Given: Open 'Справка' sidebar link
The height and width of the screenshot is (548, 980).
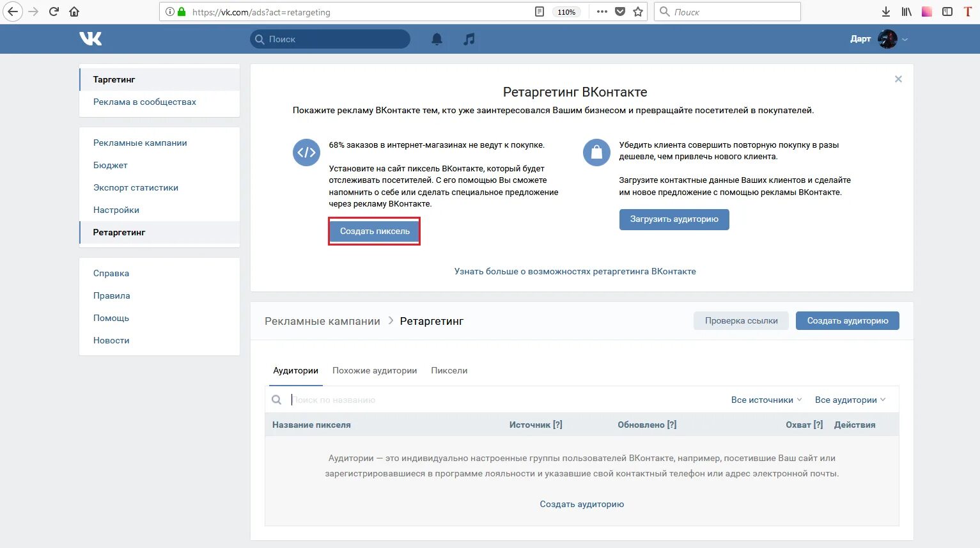Looking at the screenshot, I should coord(159,273).
